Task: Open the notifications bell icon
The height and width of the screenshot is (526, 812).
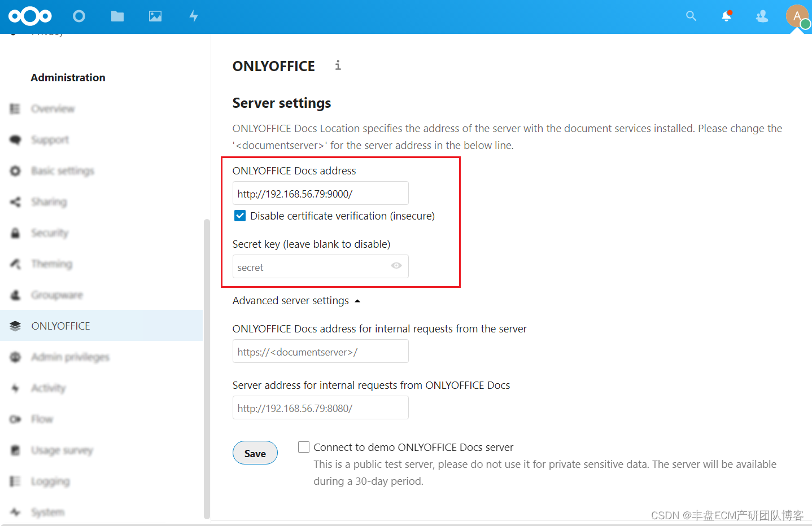Action: (727, 16)
